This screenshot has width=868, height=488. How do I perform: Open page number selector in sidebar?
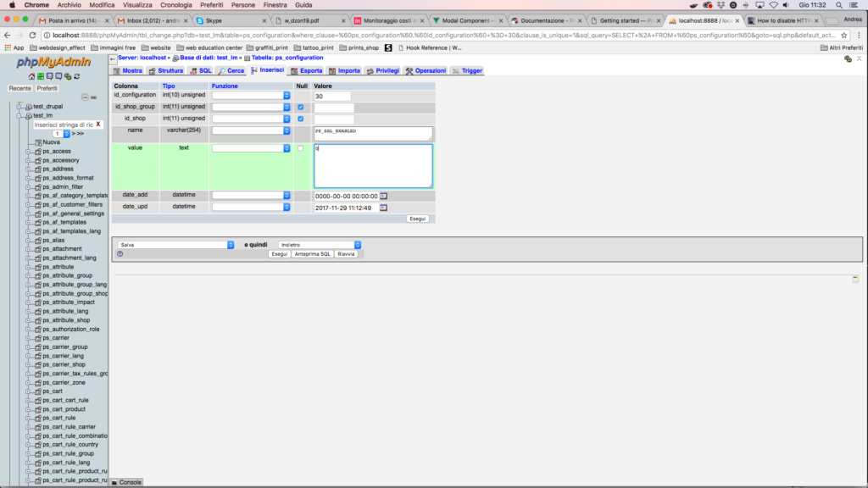61,134
